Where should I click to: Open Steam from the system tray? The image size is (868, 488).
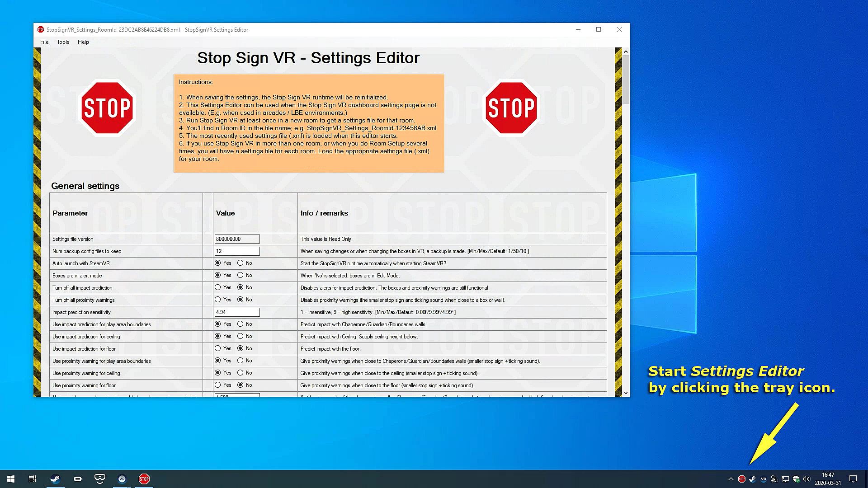753,479
